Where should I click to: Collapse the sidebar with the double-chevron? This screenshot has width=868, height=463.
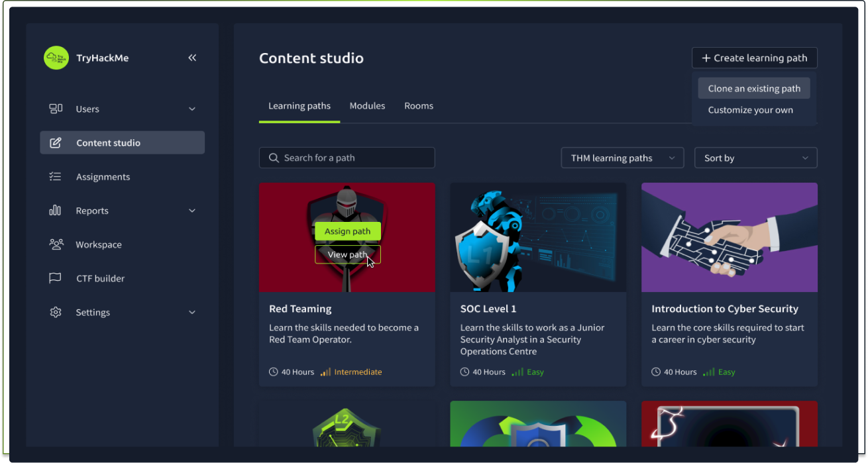tap(192, 58)
